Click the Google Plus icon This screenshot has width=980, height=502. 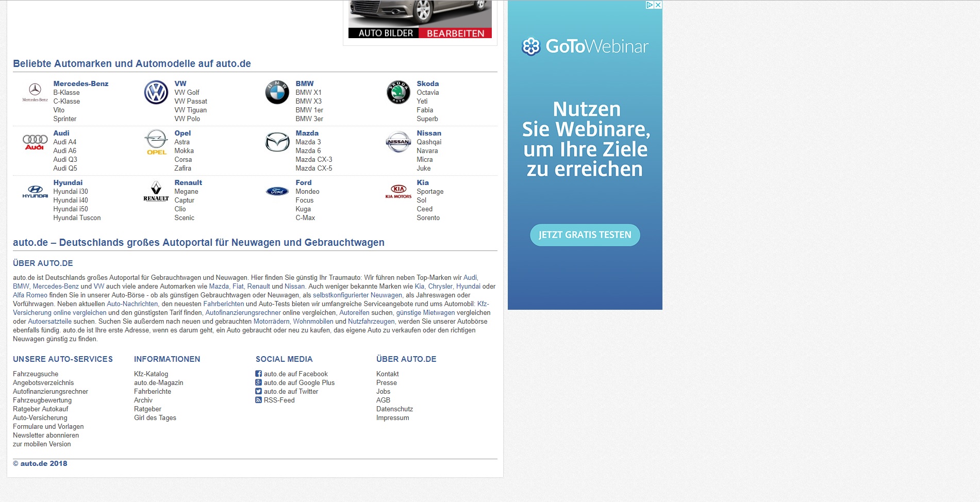point(258,382)
